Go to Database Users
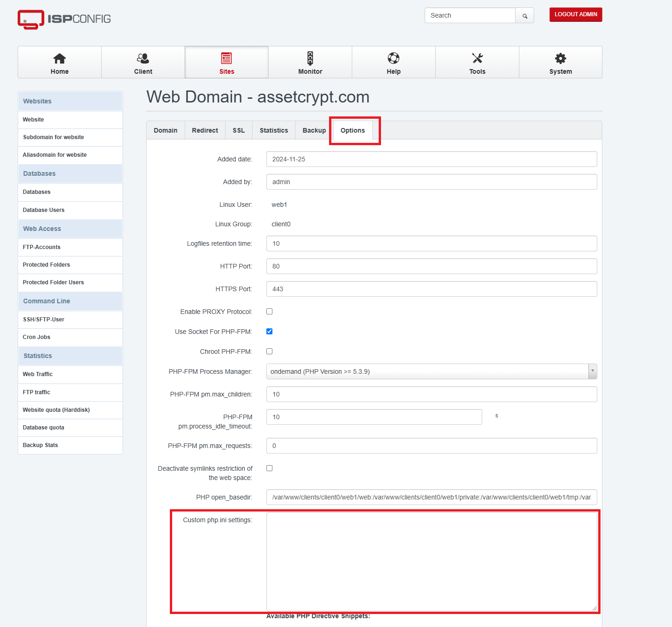The width and height of the screenshot is (672, 627). coord(70,210)
